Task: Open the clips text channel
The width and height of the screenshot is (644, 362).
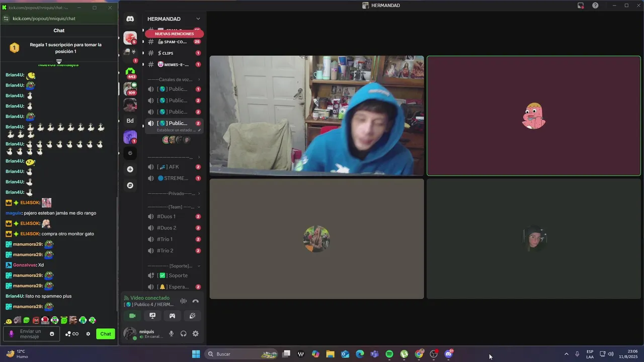Action: pos(174,53)
